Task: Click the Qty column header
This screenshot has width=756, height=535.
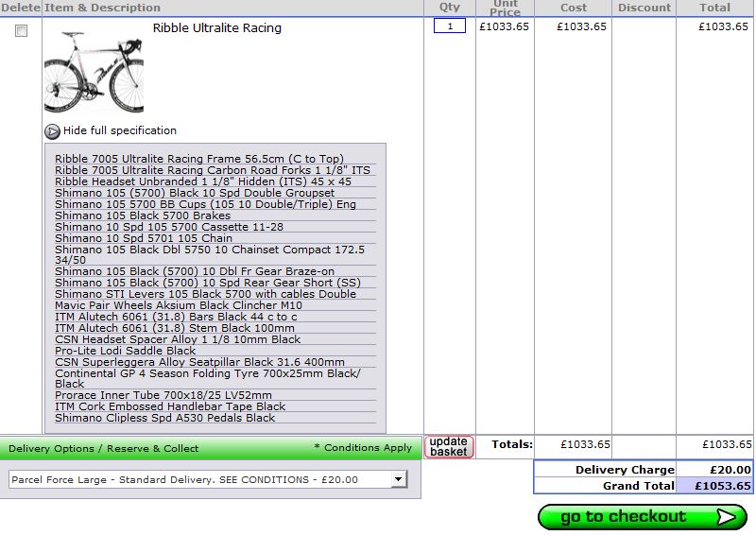Action: tap(450, 8)
